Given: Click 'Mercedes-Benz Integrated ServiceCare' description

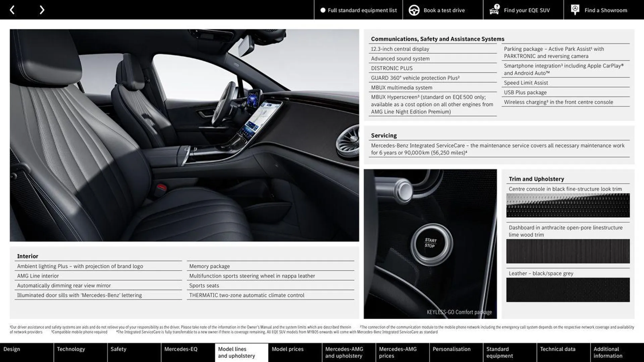Looking at the screenshot, I should point(499,149).
